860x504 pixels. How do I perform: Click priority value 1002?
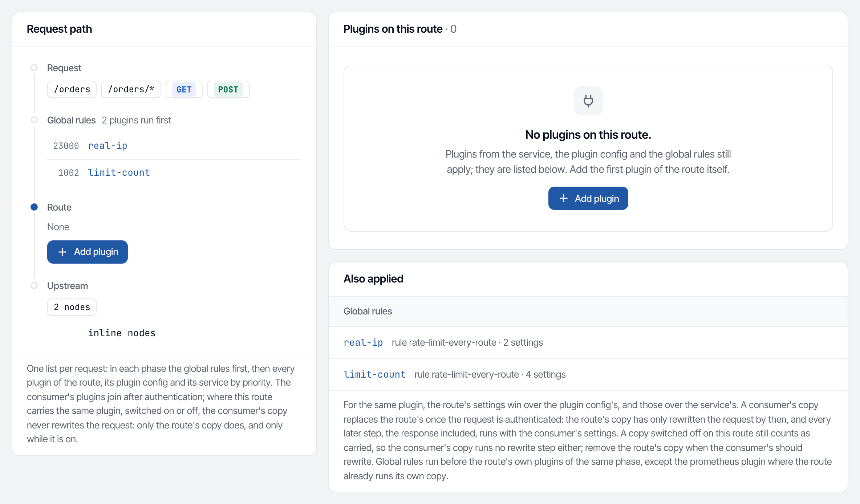pos(69,173)
